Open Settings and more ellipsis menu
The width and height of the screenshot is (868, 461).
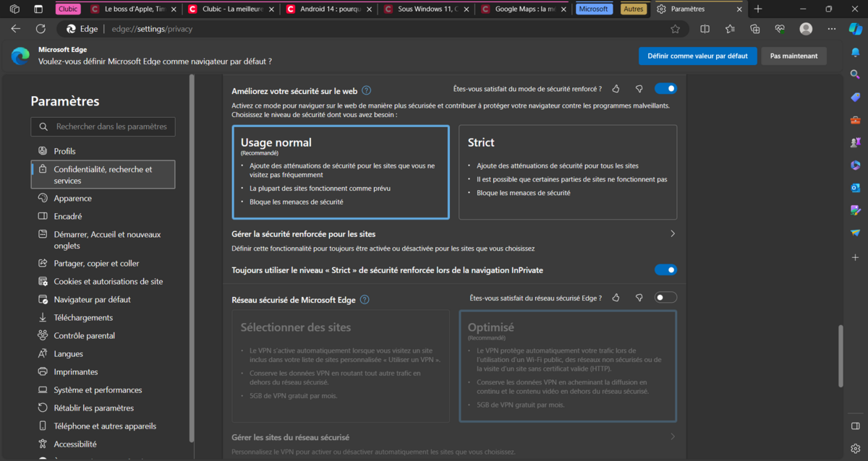tap(831, 29)
